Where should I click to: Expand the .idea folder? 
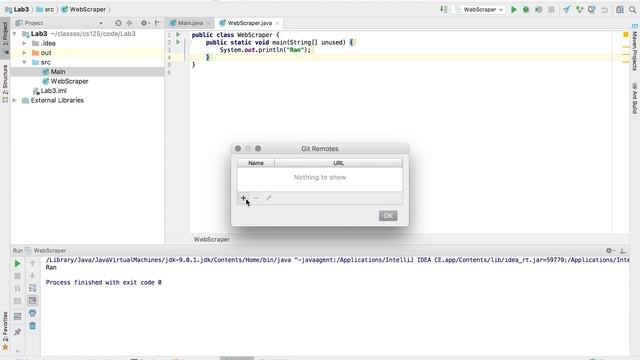click(x=24, y=43)
